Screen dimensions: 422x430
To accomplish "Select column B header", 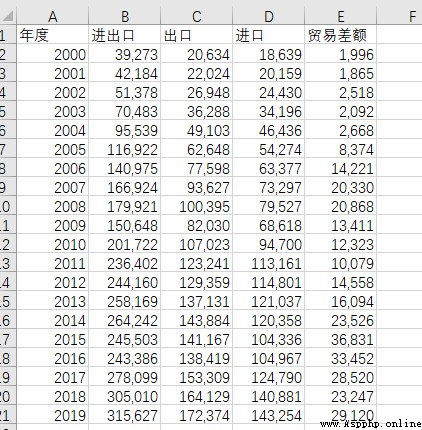I will pyautogui.click(x=125, y=16).
